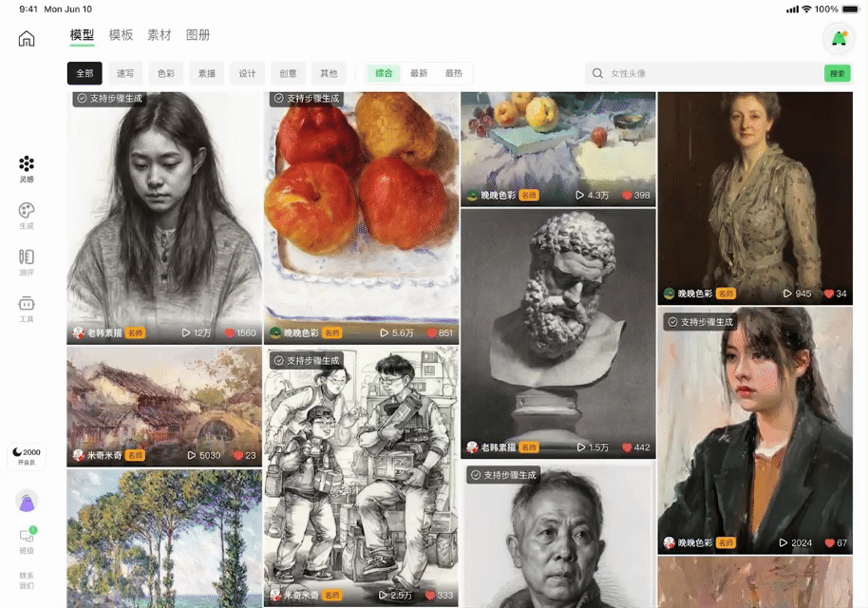Click the 联系我们 contact link
The width and height of the screenshot is (868, 608).
point(27,579)
